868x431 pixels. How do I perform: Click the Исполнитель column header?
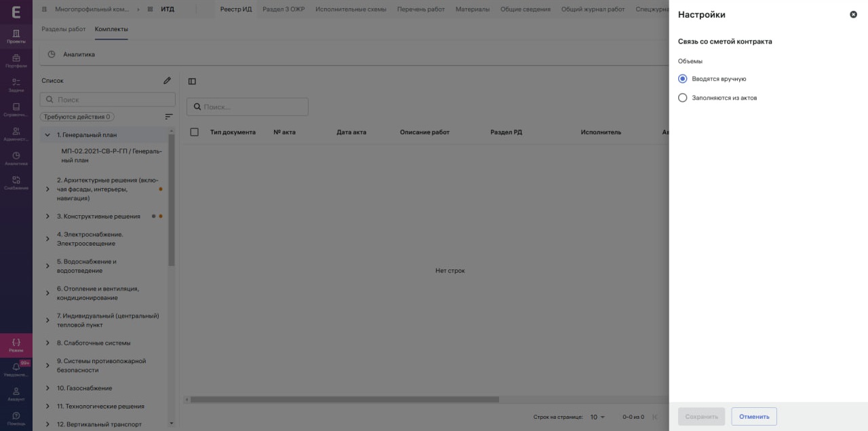601,132
